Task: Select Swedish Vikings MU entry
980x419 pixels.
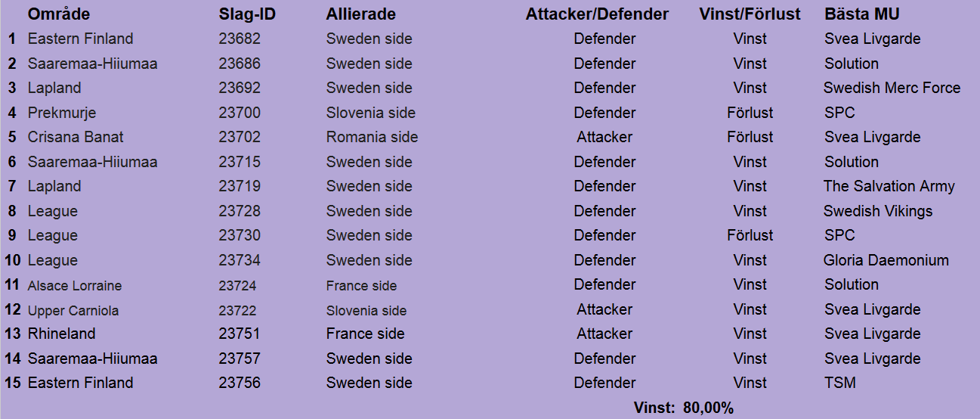Action: [878, 211]
